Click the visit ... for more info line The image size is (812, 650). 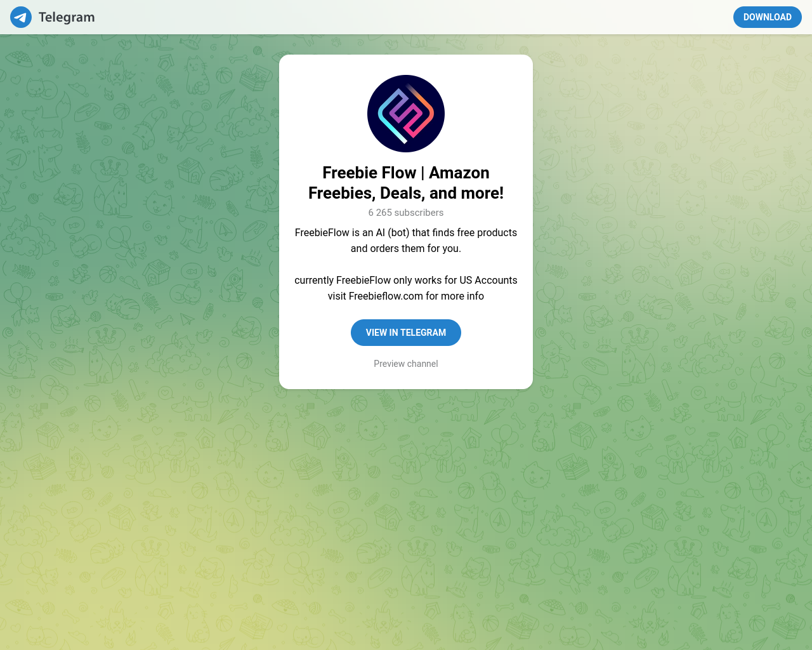tap(406, 296)
